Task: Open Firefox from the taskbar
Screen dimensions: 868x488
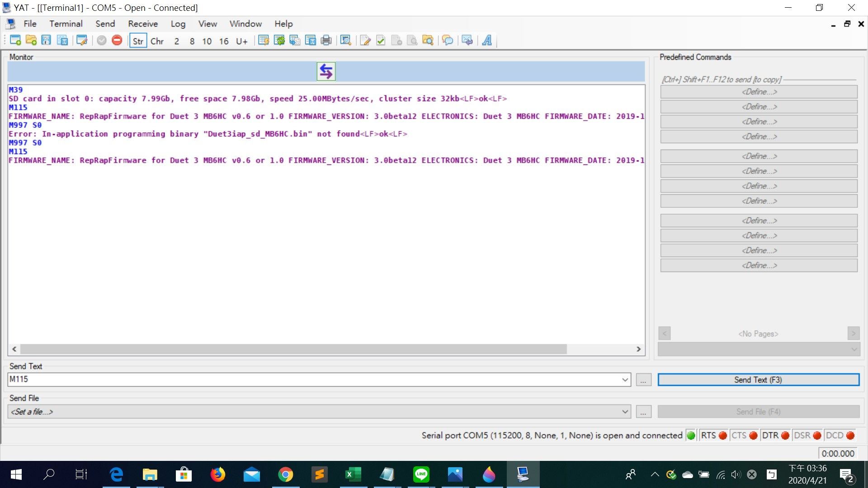Action: pos(217,474)
